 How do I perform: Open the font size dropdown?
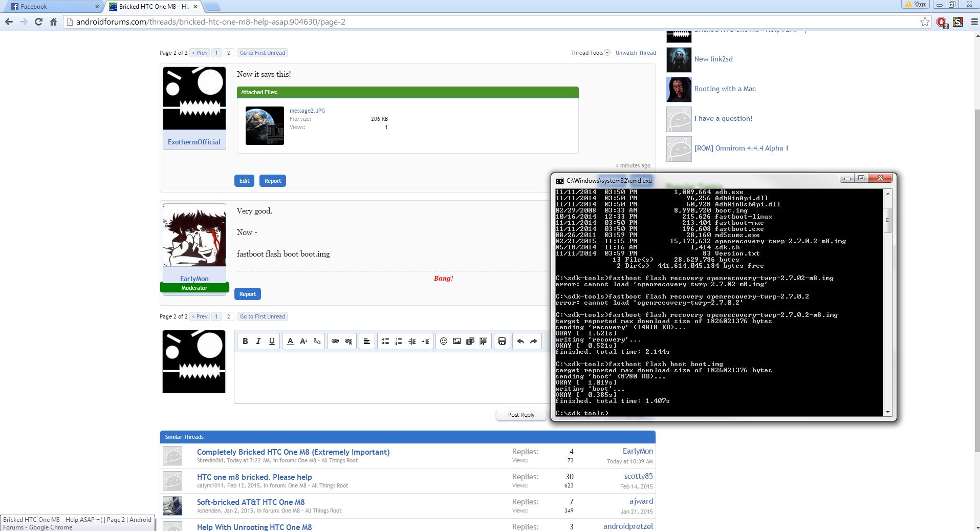pyautogui.click(x=303, y=341)
